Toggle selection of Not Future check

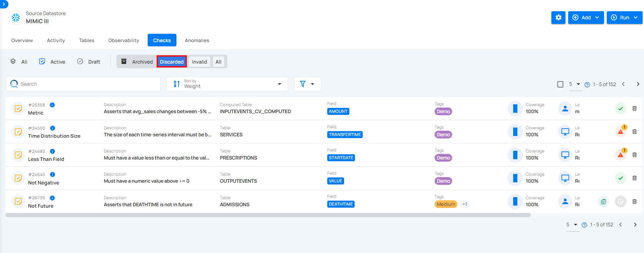(x=18, y=202)
